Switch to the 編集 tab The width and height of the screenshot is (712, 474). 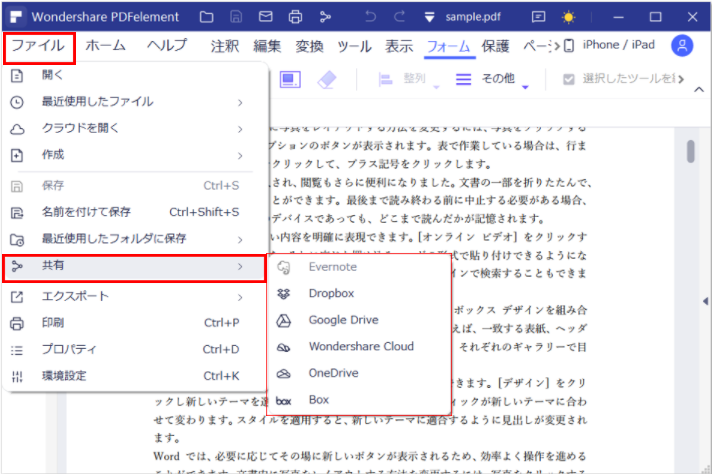[267, 46]
